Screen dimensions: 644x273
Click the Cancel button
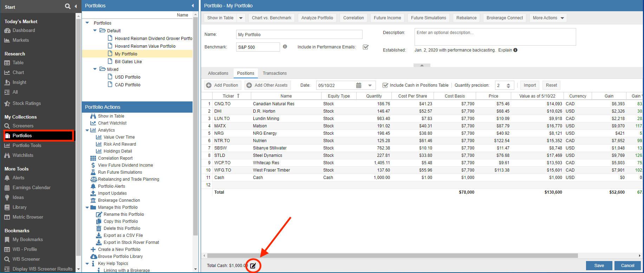pos(627,266)
